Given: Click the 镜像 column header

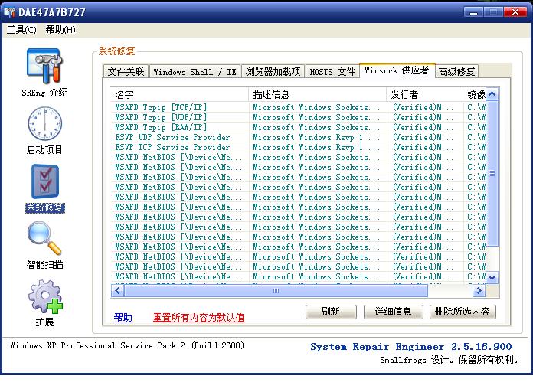Looking at the screenshot, I should pyautogui.click(x=475, y=94).
